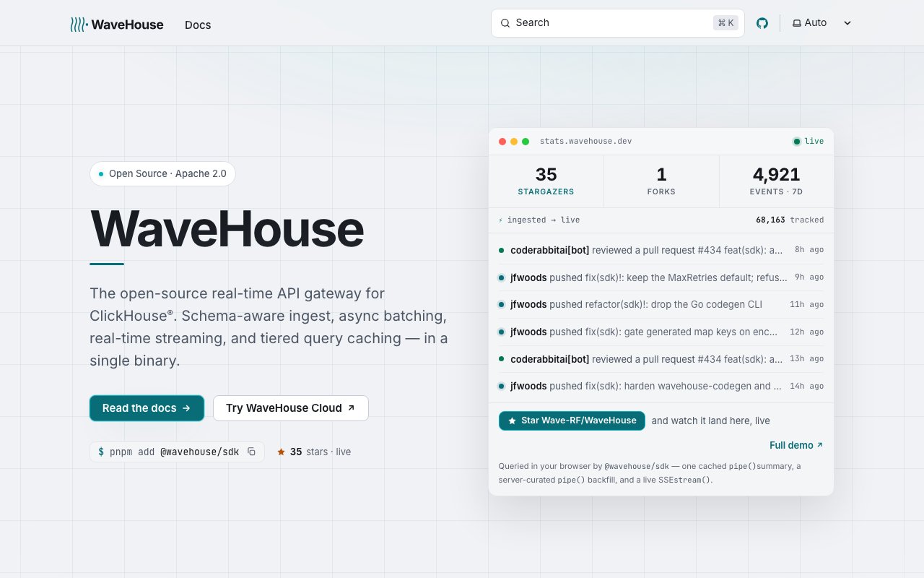The height and width of the screenshot is (578, 924).
Task: Open the Auto theme dropdown
Action: click(x=821, y=23)
